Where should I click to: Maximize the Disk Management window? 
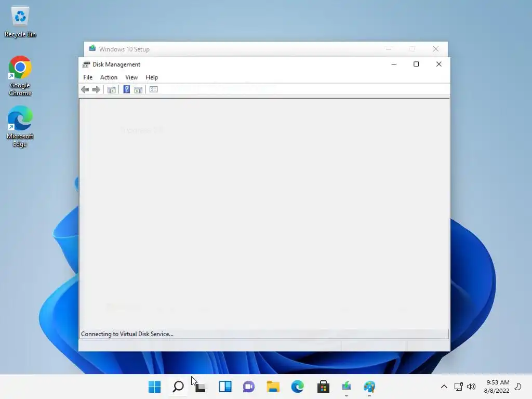tap(416, 64)
